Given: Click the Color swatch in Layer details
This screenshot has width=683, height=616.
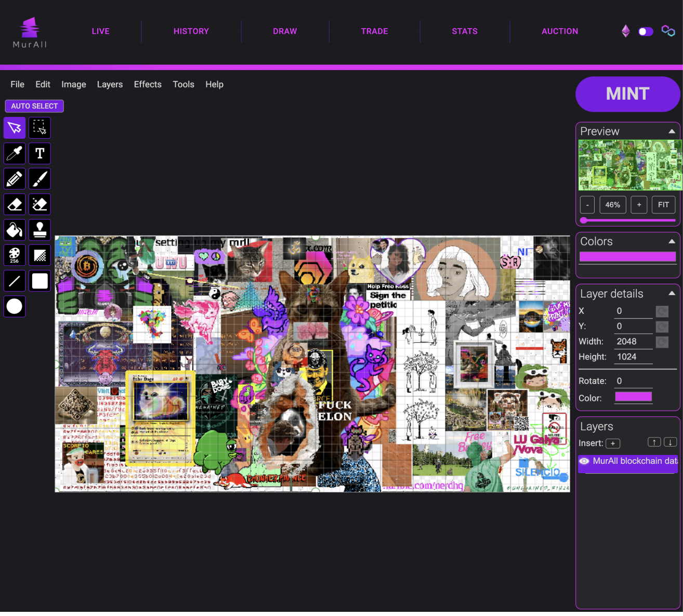Looking at the screenshot, I should click(633, 397).
